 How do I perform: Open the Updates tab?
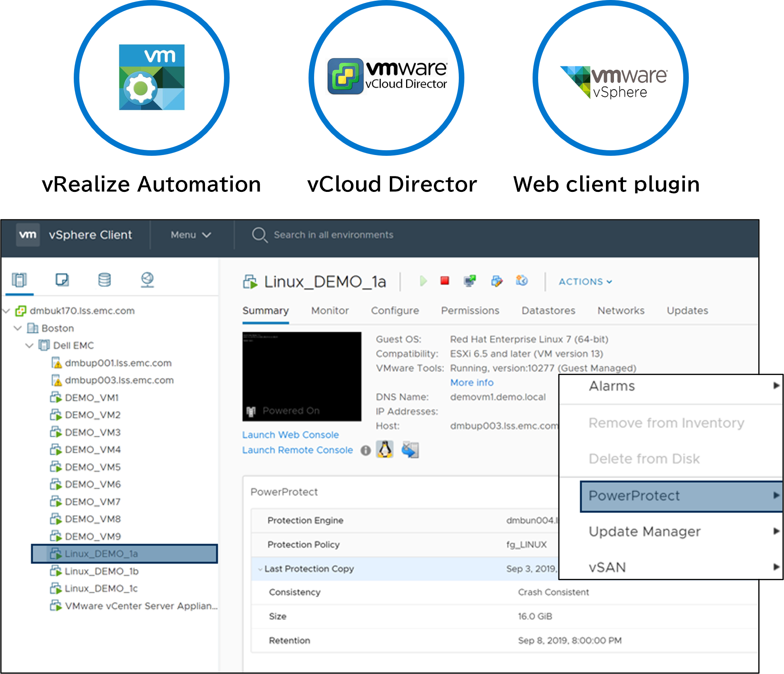point(687,310)
